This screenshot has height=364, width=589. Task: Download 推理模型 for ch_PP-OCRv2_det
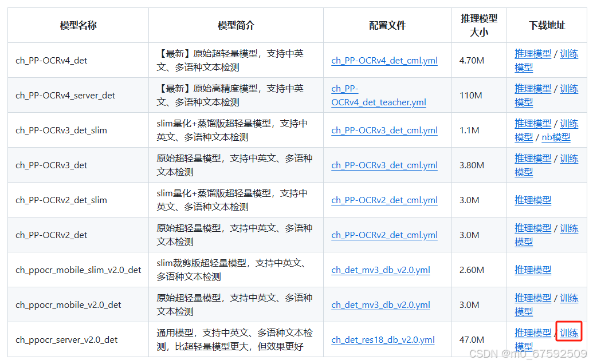pos(533,228)
